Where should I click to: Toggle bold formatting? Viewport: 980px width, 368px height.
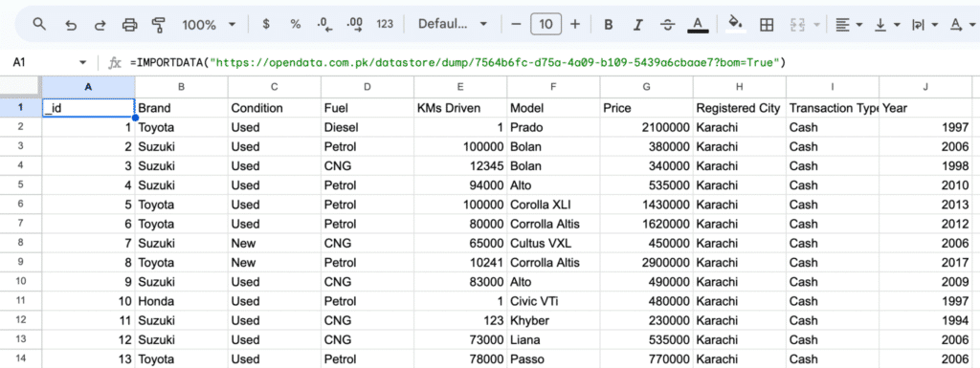(608, 24)
